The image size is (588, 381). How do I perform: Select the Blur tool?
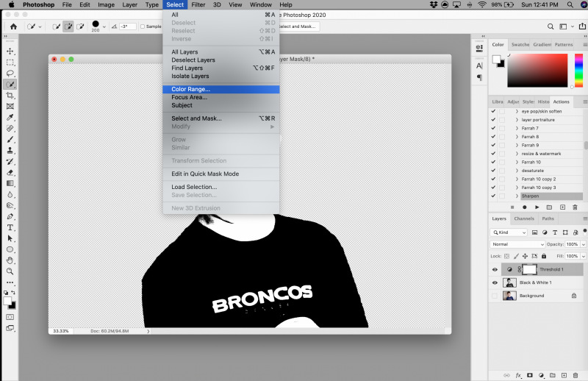point(10,194)
